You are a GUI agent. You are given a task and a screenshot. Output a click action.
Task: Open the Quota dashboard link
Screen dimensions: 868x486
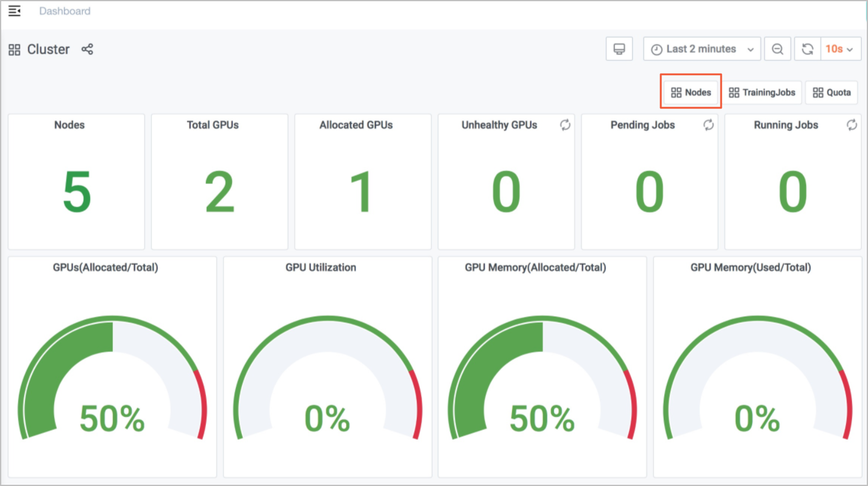click(832, 93)
